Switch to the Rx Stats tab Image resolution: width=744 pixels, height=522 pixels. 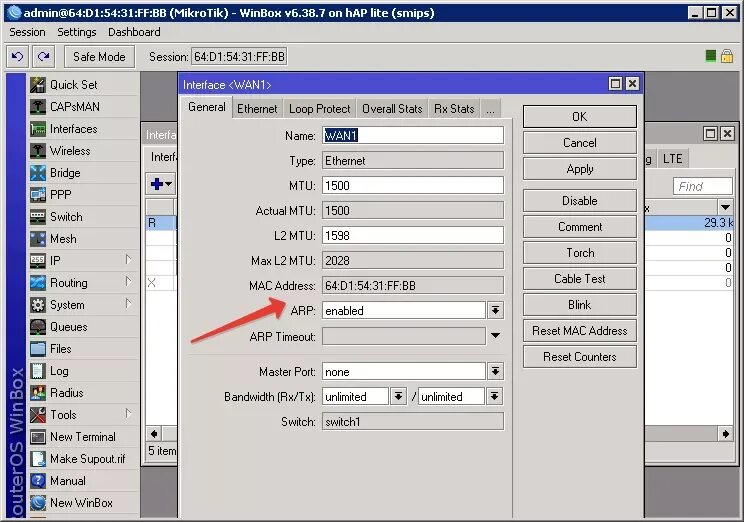[454, 109]
